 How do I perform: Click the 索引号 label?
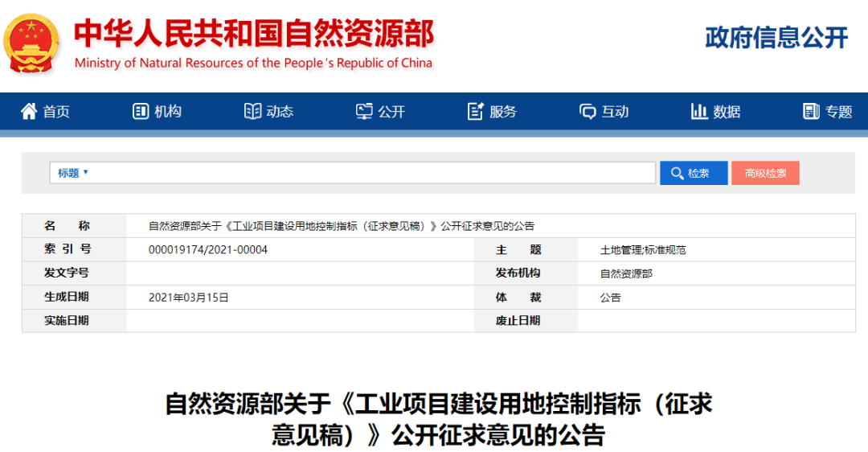[67, 249]
